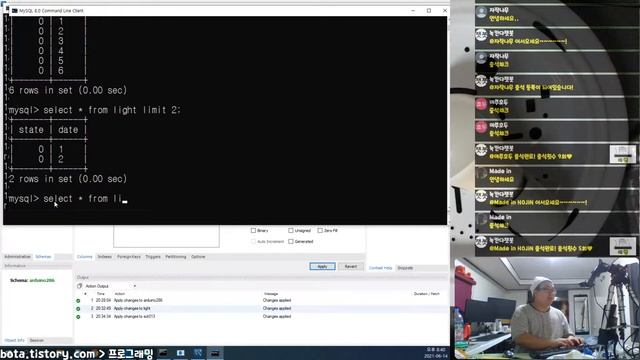Image resolution: width=640 pixels, height=360 pixels.
Task: Click the bottom sticker image in chat overlay
Action: coord(623,247)
